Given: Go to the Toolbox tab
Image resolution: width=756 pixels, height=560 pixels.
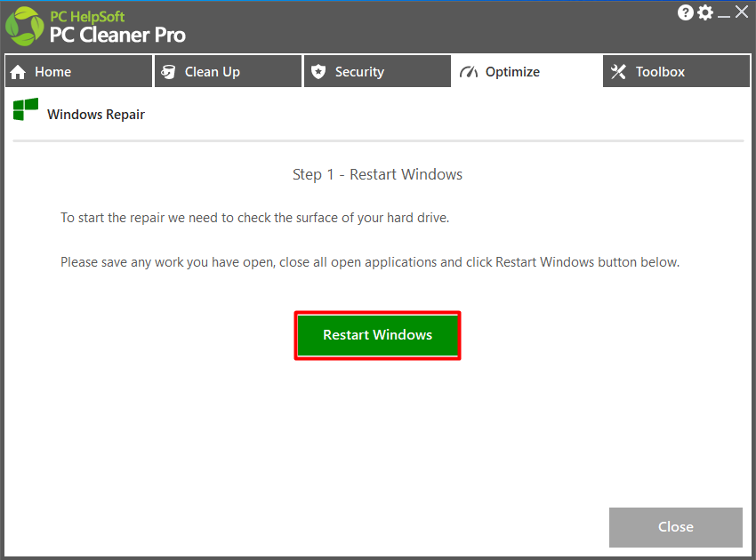Looking at the screenshot, I should pos(677,71).
